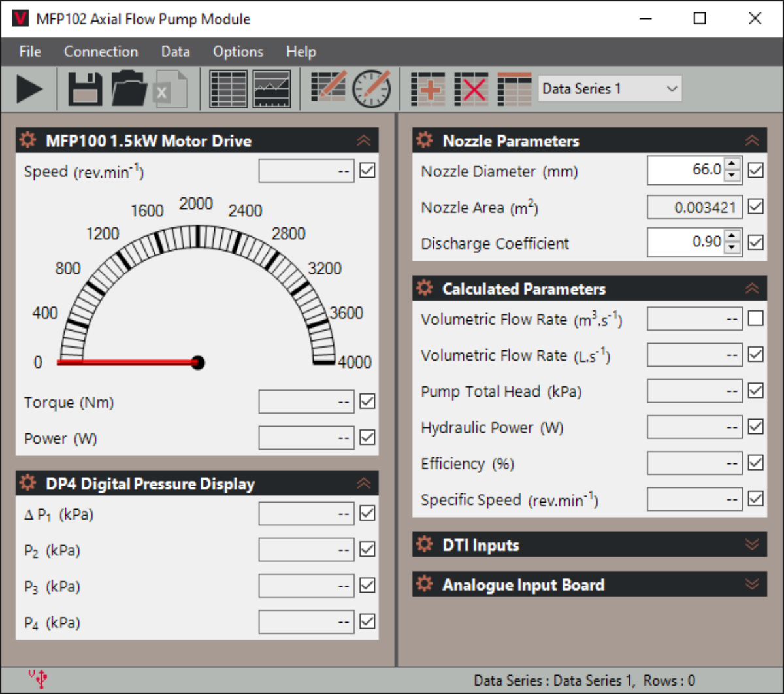Show the data table view icon
The height and width of the screenshot is (694, 784).
click(x=228, y=89)
